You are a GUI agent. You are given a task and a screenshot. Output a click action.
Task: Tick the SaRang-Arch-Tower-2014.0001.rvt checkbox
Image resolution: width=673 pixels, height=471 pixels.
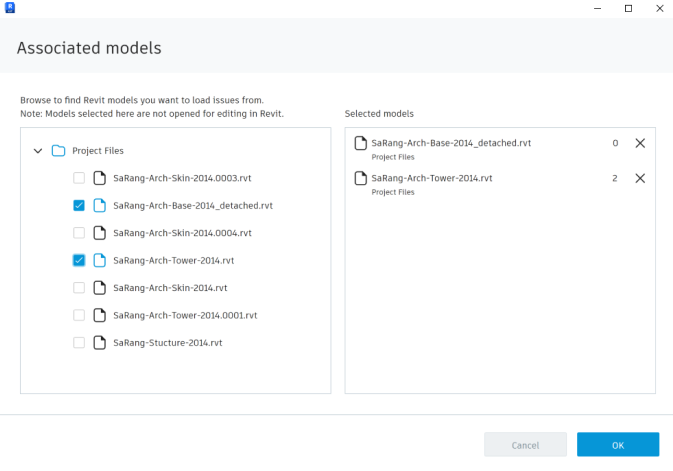[79, 315]
